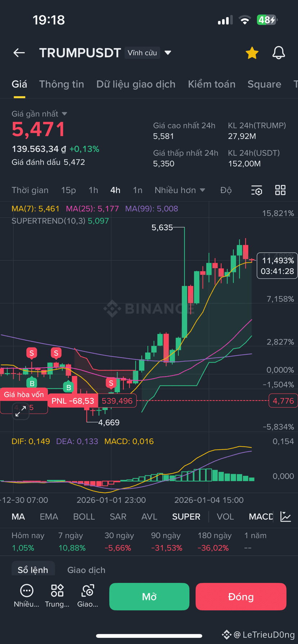Open chart layout grid icon
Viewport: 298px width, 644px height.
point(280,190)
